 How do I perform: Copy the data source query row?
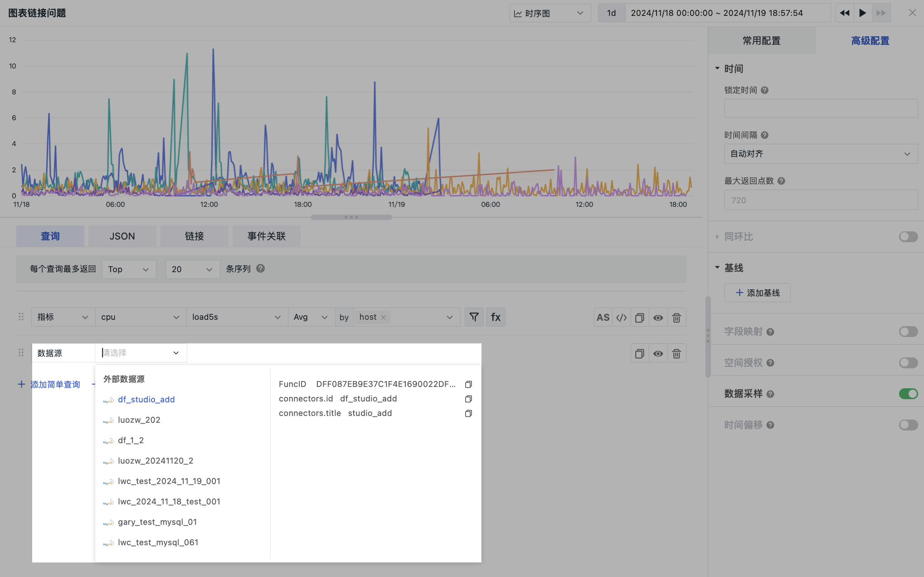click(640, 353)
